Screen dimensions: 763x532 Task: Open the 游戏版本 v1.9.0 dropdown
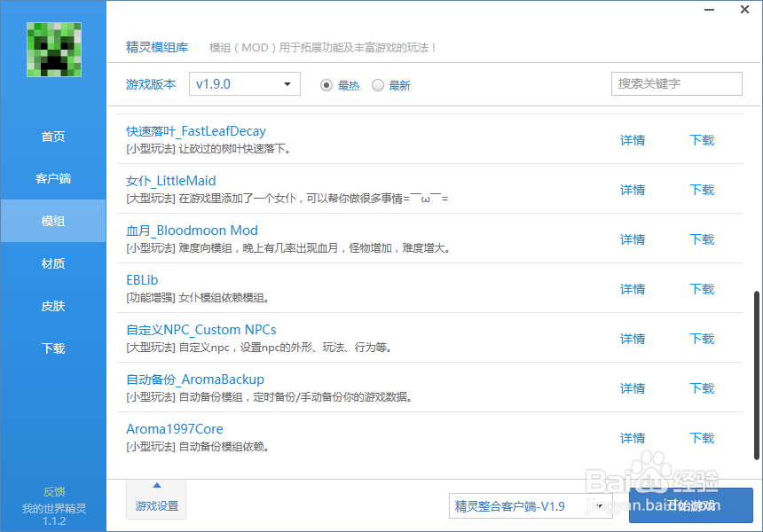[x=244, y=83]
